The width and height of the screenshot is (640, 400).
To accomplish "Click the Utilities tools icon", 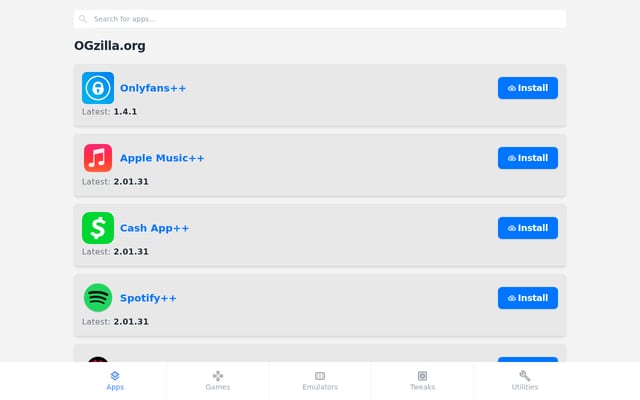I will [x=525, y=376].
